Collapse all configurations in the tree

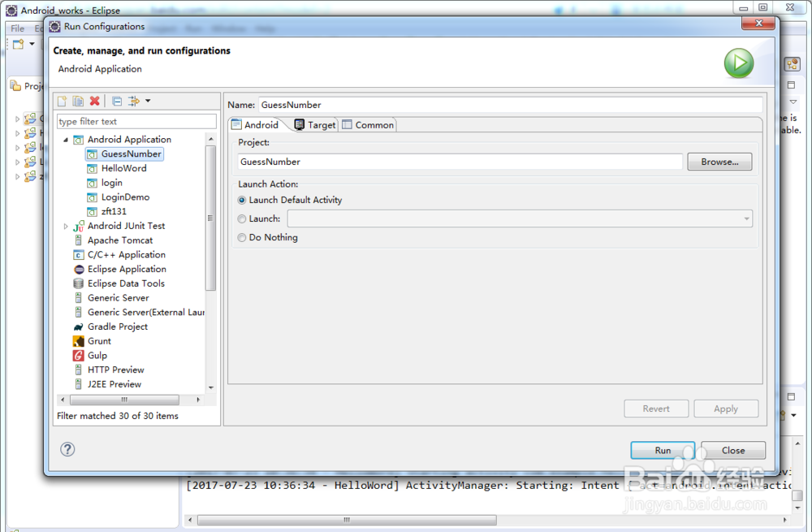(x=117, y=101)
